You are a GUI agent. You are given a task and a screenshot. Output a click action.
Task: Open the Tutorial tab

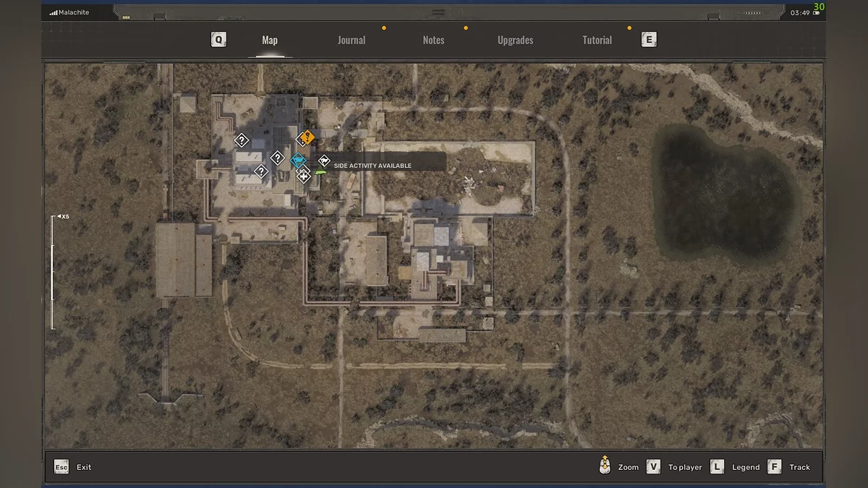[x=597, y=40]
